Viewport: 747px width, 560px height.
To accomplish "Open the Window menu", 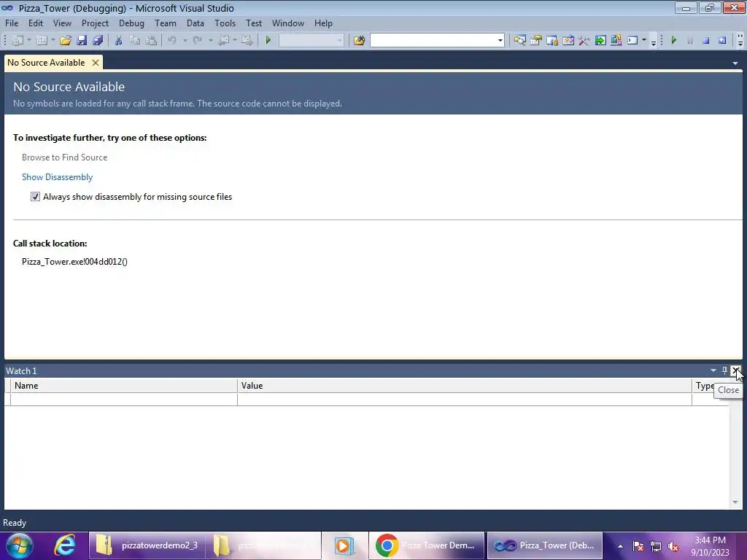I will coord(287,23).
